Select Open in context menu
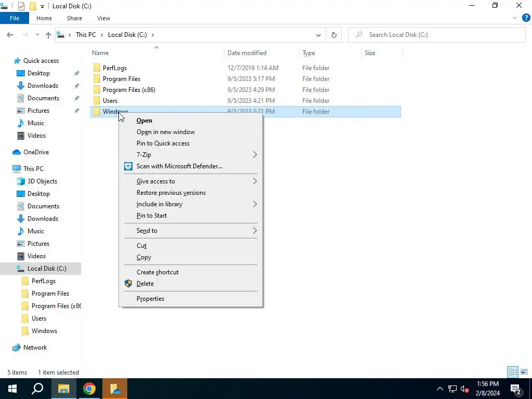 coord(191,121)
